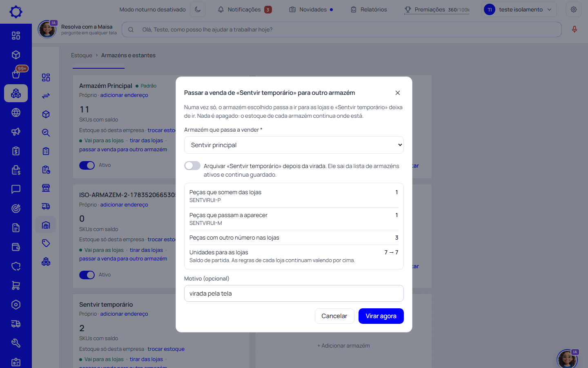The image size is (588, 368).
Task: Expand teste isolamento account dropdown
Action: tap(519, 9)
